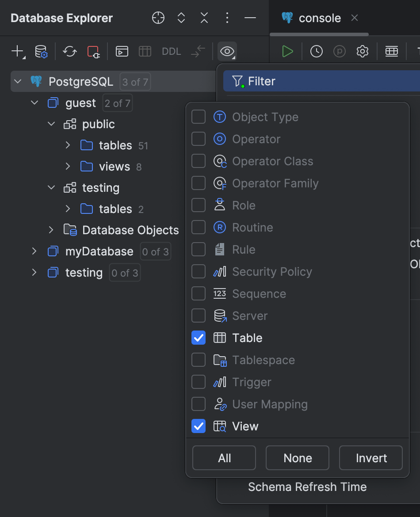
Task: Click the Jump to Query Console icon
Action: pyautogui.click(x=122, y=51)
